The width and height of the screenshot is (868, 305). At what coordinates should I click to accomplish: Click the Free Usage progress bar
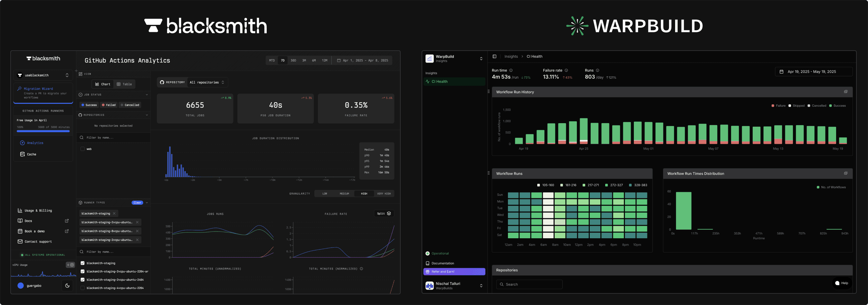tap(43, 131)
